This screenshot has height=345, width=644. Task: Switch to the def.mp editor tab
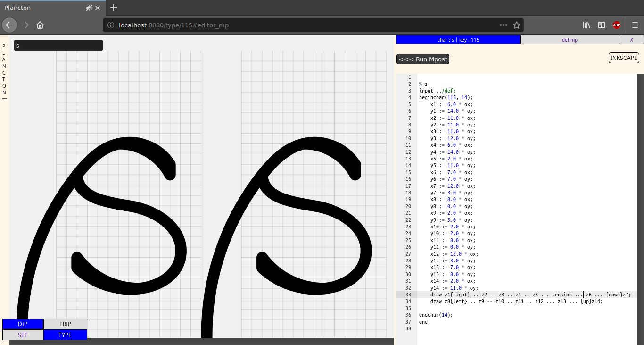pos(570,40)
